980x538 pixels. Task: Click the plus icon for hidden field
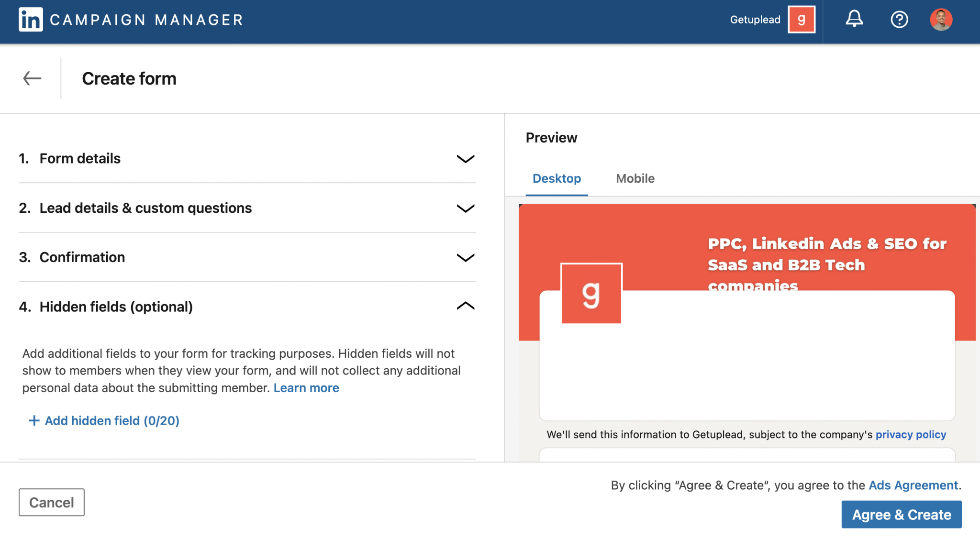point(34,421)
